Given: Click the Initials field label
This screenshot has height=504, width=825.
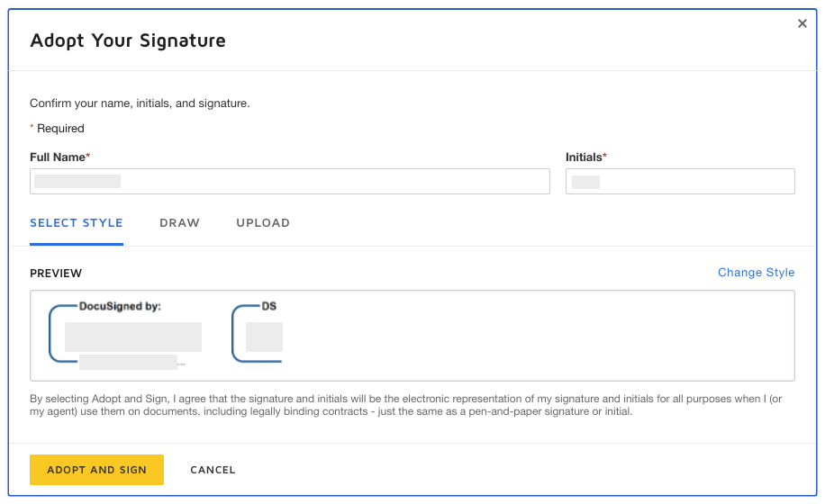Looking at the screenshot, I should 586,157.
